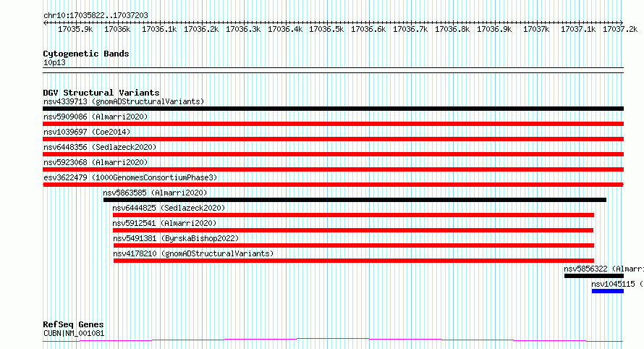Click the 17035.9k ruler tick label
This screenshot has width=644, height=349.
click(75, 29)
